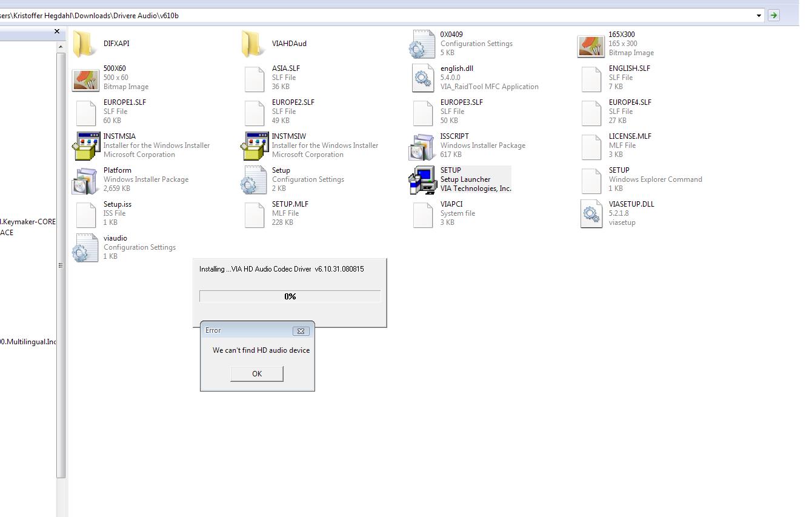This screenshot has height=517, width=812.
Task: Click 'System file' type under VIAPCI
Action: click(458, 213)
